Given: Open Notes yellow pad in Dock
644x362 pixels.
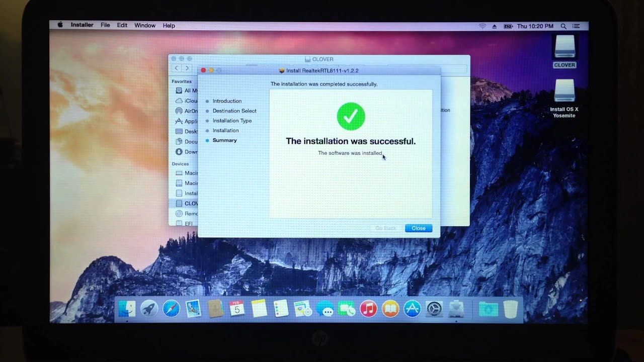Looking at the screenshot, I should (259, 308).
